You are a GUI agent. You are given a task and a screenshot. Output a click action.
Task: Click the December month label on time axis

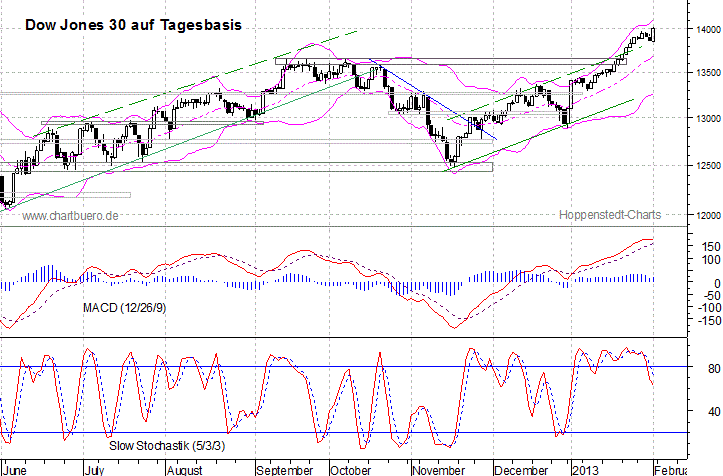pos(521,470)
